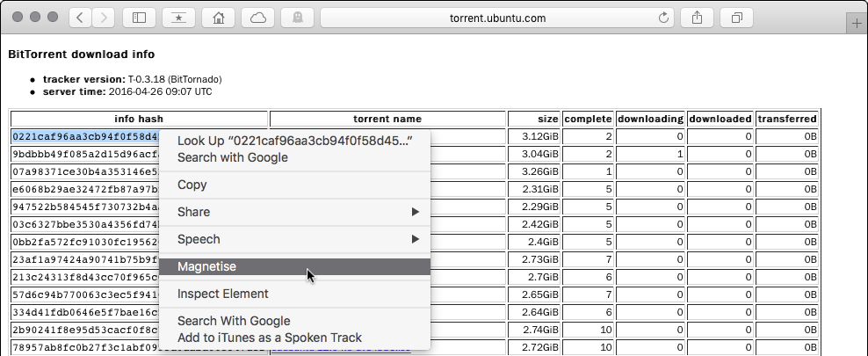Click the 3.26GiB size cell
The image size is (868, 356).
coord(534,171)
